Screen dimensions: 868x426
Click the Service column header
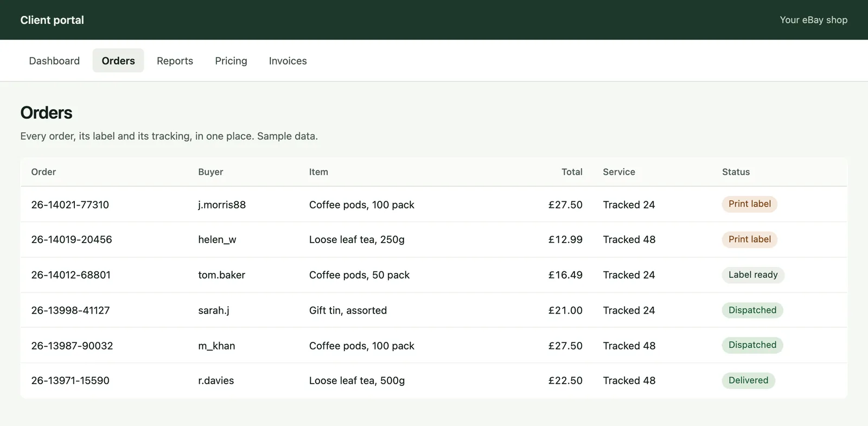619,172
